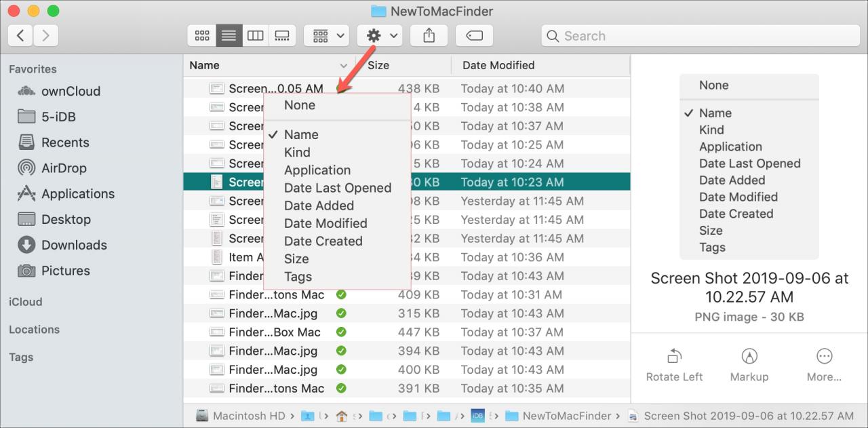This screenshot has width=868, height=428.
Task: Switch to gallery view
Action: click(282, 35)
